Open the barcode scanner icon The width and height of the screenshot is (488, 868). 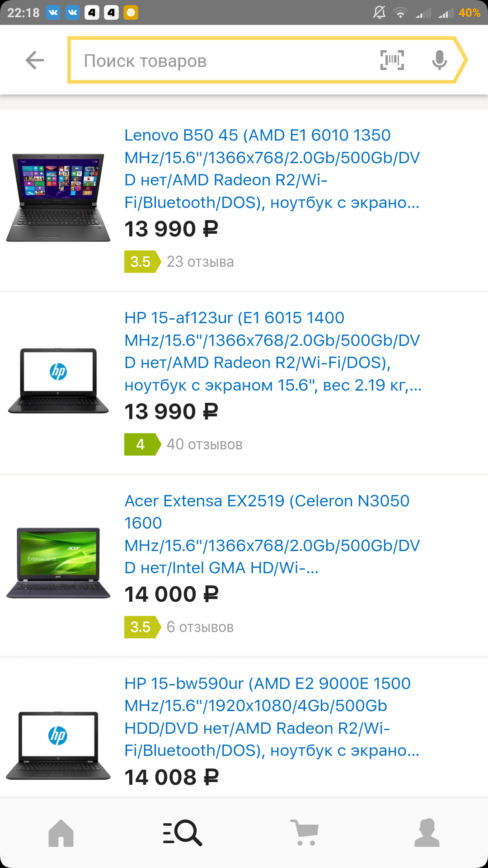point(392,60)
